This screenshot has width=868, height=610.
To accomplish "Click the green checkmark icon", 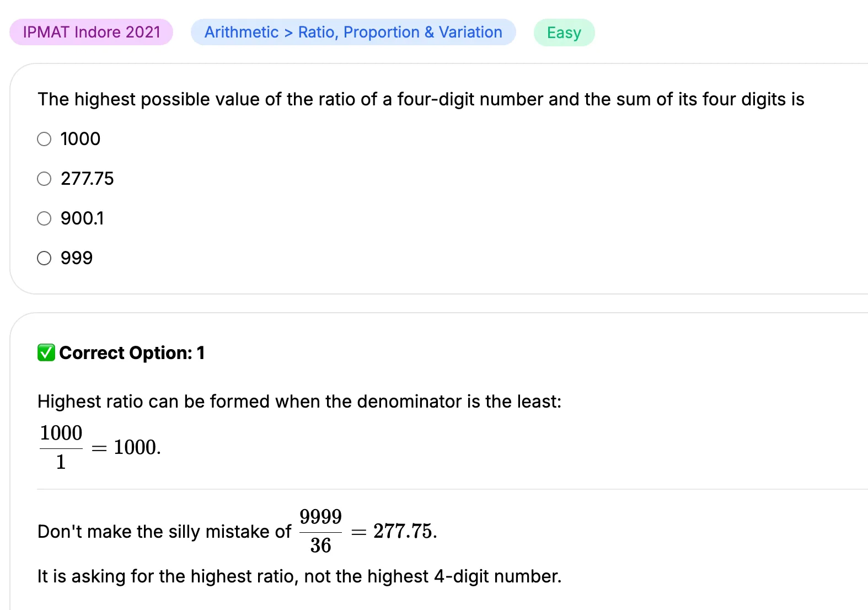I will (x=46, y=352).
